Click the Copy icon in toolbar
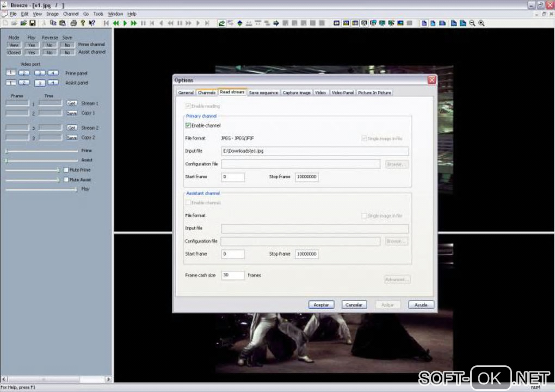Screen dimensions: 555x392 [x=53, y=23]
